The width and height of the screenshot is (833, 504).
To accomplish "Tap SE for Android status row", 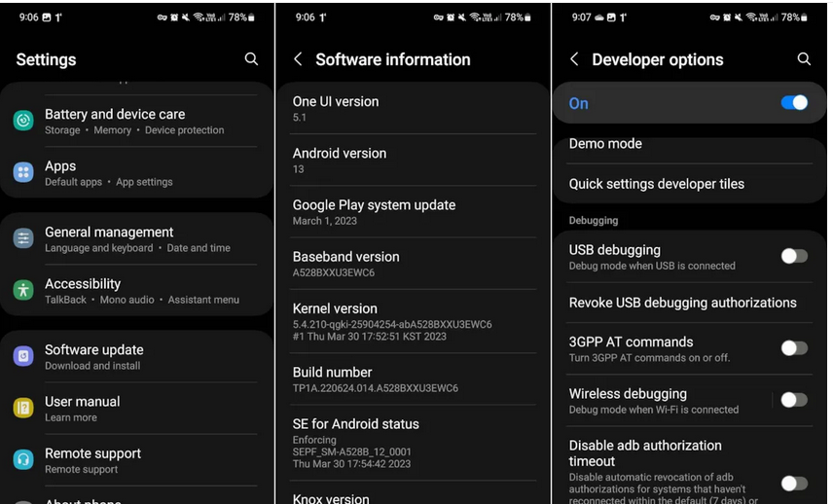I will (x=413, y=443).
